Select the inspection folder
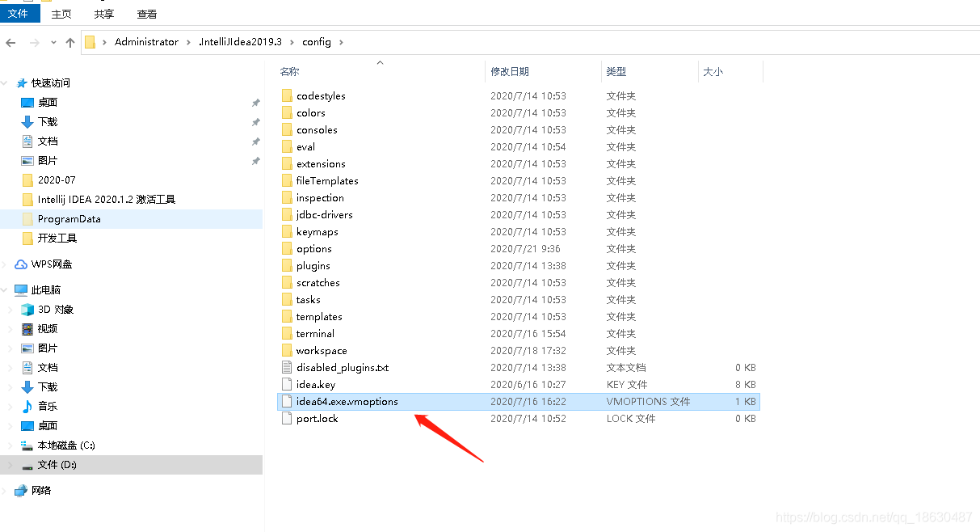 click(x=320, y=197)
